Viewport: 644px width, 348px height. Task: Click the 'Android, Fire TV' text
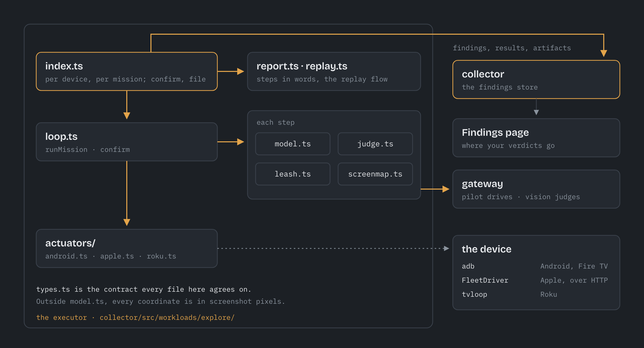574,266
